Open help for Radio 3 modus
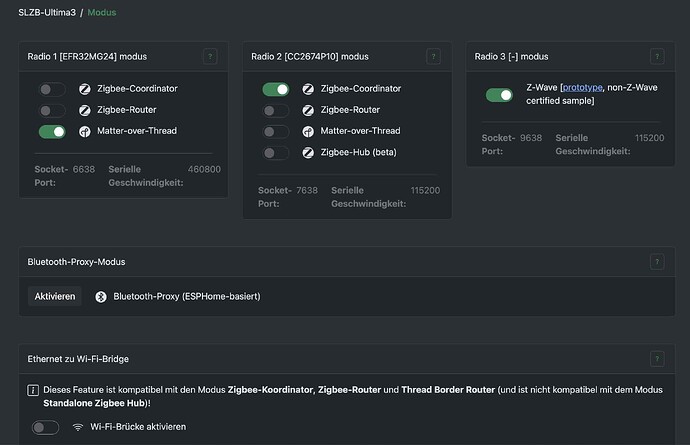690x445 pixels. [657, 57]
